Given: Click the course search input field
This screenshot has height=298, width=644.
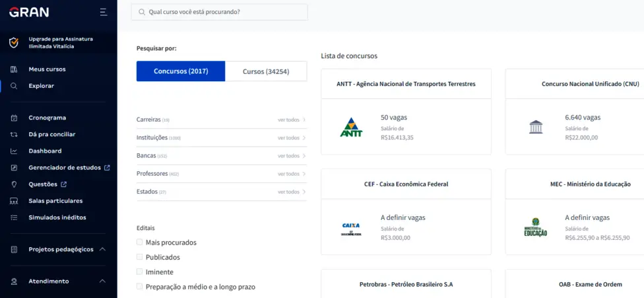Looking at the screenshot, I should point(224,12).
